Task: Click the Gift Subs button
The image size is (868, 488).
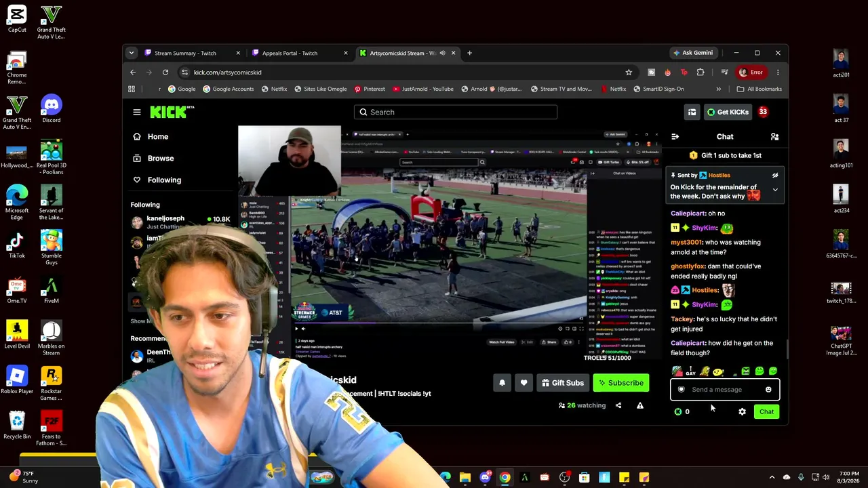Action: [x=562, y=383]
